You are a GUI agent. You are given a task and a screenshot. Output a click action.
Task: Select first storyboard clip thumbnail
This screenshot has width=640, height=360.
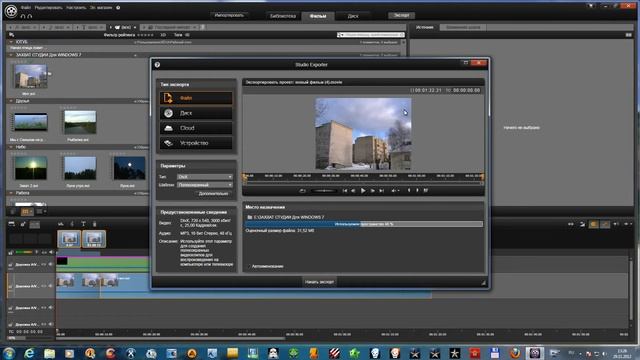click(x=69, y=239)
